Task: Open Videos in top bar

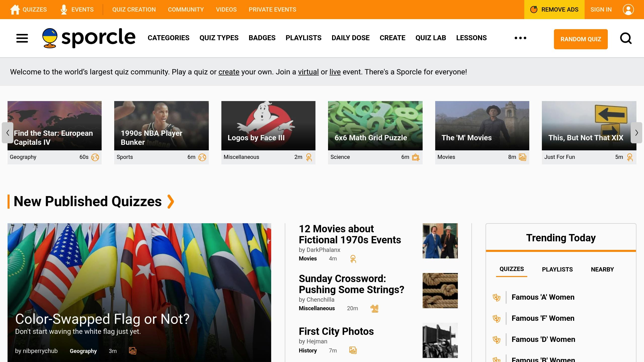Action: (x=226, y=10)
